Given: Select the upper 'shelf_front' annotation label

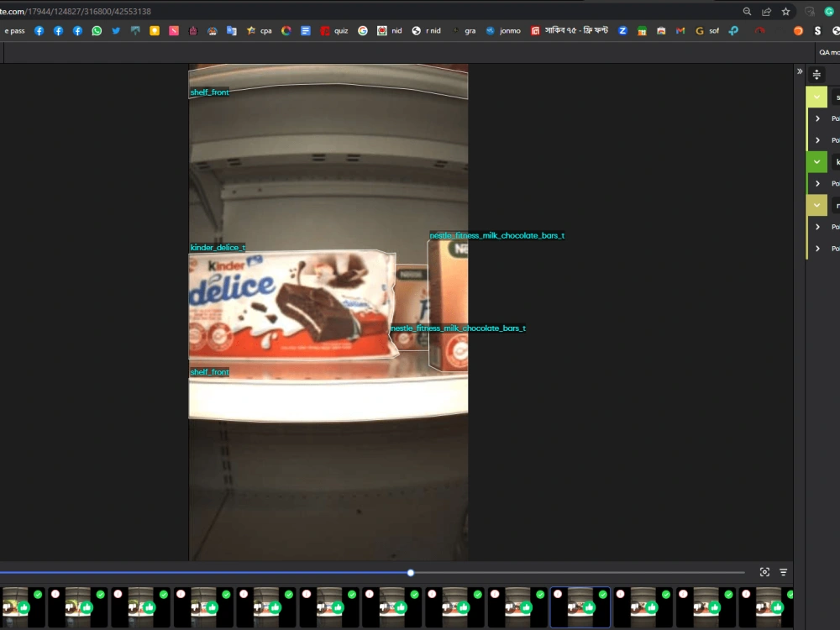Looking at the screenshot, I should [x=209, y=92].
